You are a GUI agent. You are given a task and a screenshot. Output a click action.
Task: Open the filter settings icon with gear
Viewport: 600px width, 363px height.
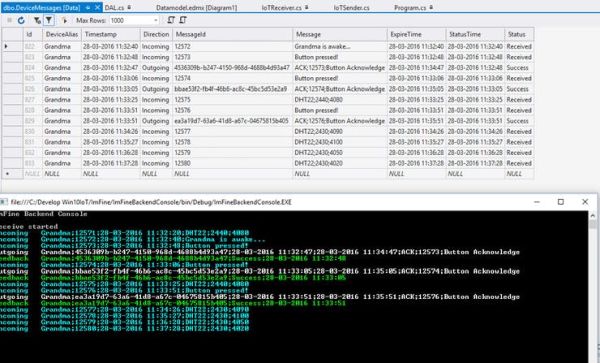coord(37,20)
